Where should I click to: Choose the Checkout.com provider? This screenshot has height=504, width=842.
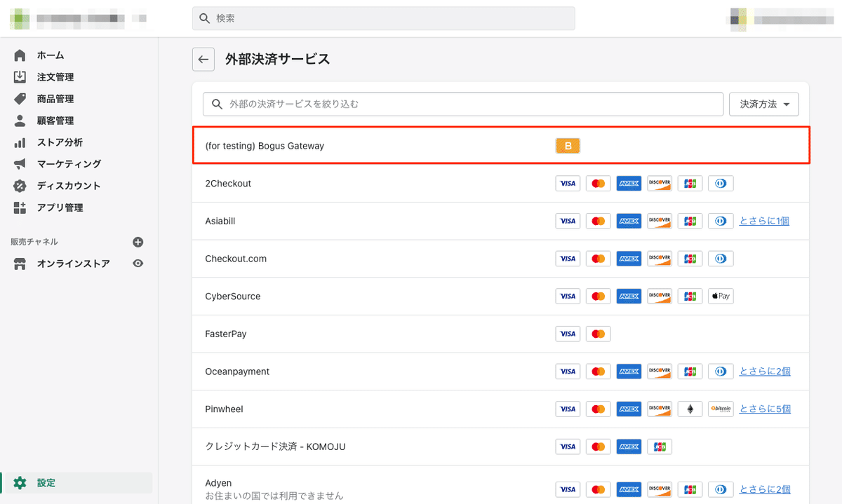tap(236, 259)
